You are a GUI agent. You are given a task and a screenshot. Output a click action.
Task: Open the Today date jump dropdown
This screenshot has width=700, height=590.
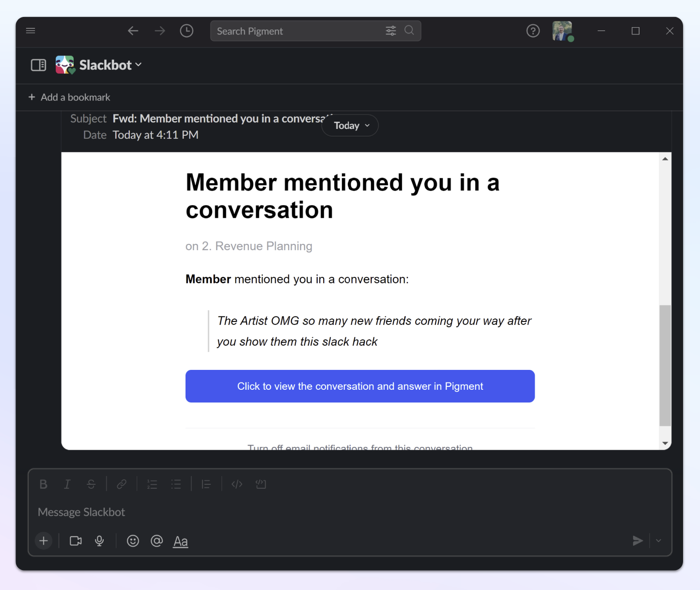[350, 126]
